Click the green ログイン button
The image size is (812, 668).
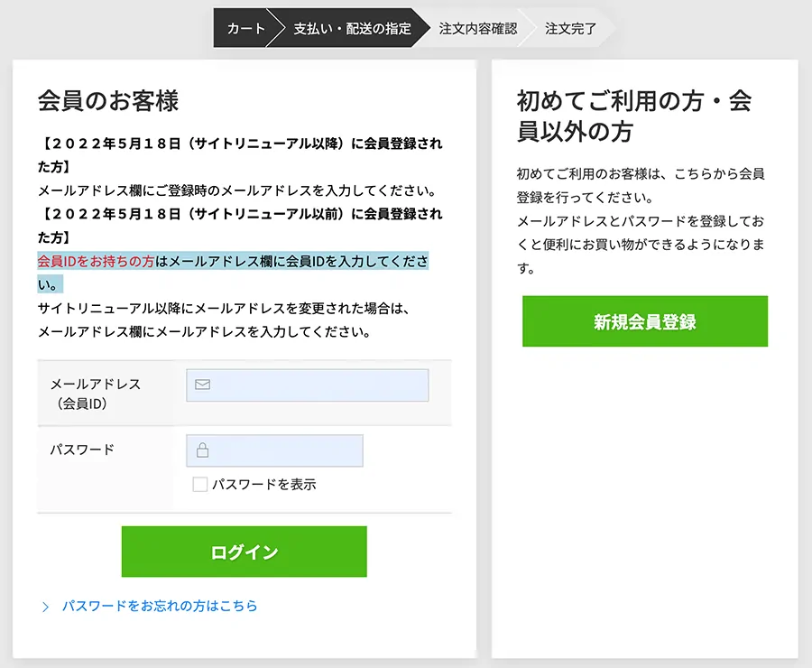click(x=245, y=552)
